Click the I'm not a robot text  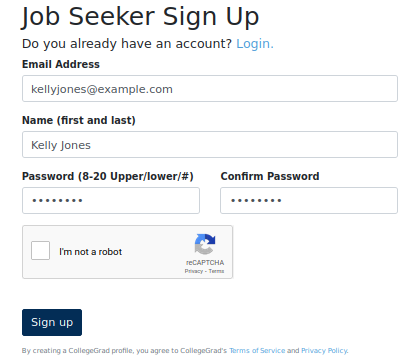(x=91, y=252)
